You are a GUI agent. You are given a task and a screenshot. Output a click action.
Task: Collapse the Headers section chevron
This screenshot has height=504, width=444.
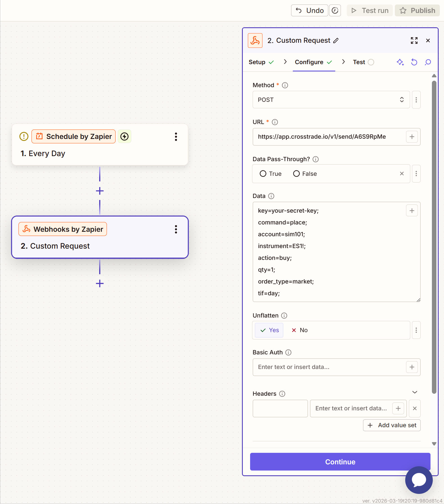(415, 392)
